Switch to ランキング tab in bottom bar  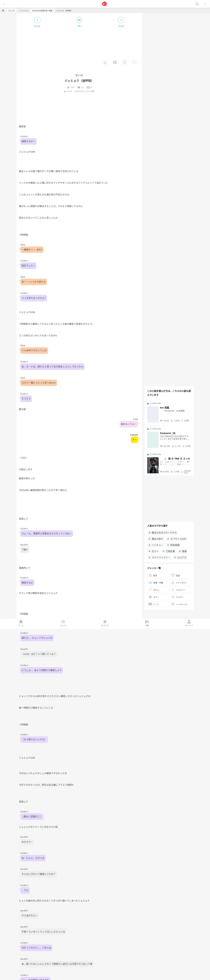[x=105, y=623]
